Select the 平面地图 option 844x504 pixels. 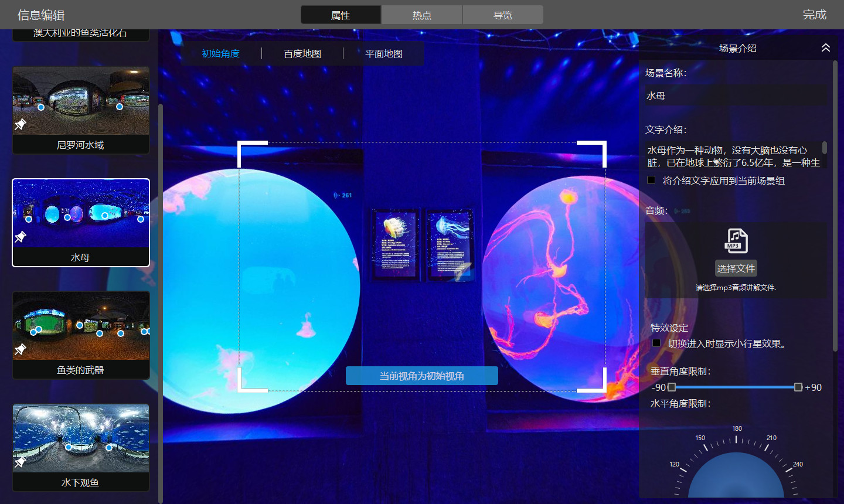click(384, 54)
